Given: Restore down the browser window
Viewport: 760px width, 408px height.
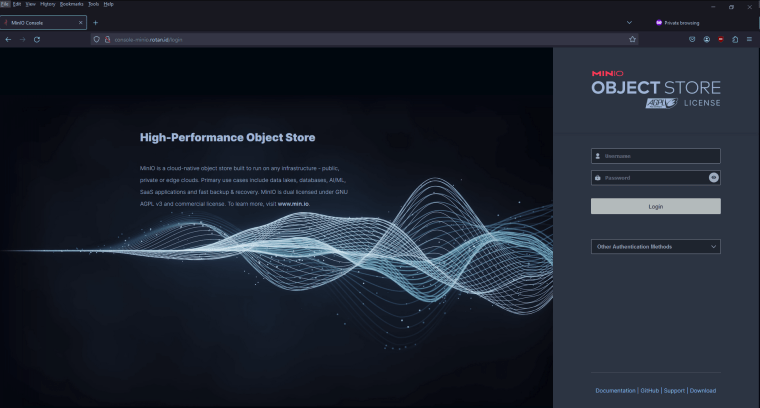Looking at the screenshot, I should pos(731,7).
